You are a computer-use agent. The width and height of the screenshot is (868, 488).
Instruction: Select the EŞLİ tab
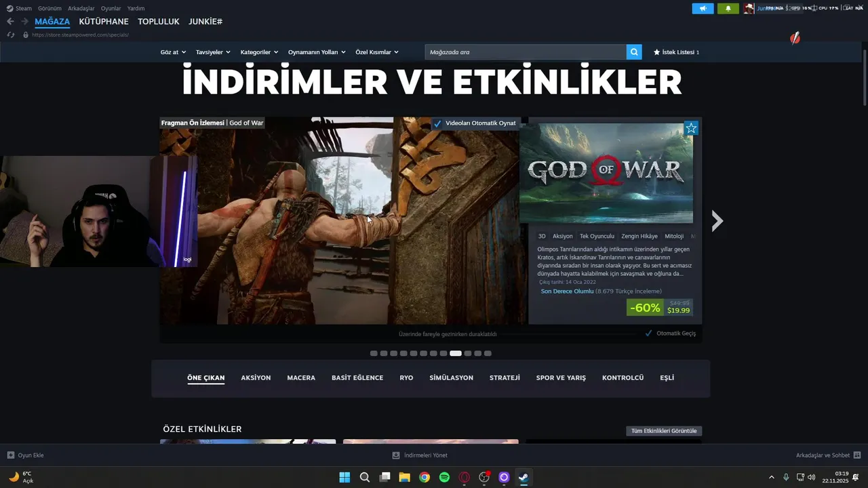(x=667, y=378)
